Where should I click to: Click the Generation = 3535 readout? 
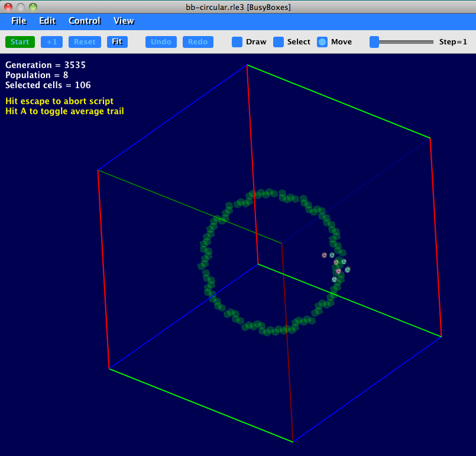point(46,65)
